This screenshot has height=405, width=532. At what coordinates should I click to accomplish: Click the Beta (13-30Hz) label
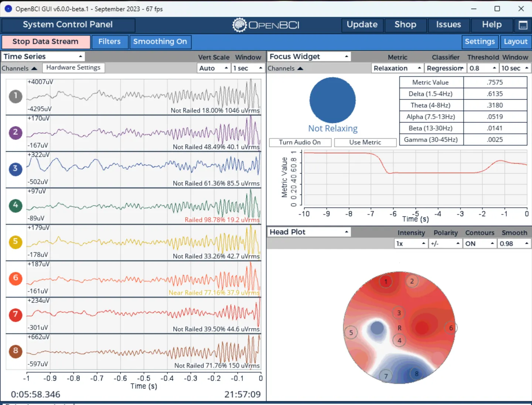tap(431, 128)
